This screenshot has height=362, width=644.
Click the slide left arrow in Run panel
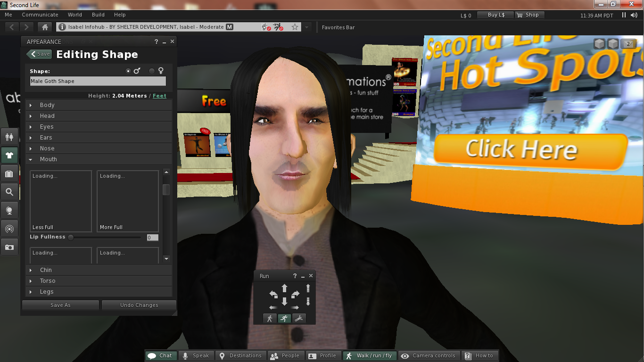(273, 307)
